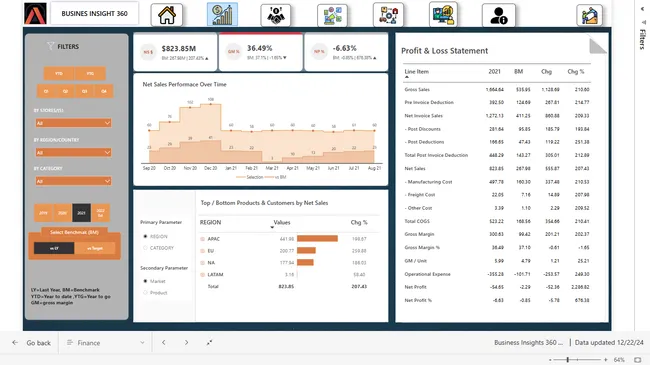650x365 pixels.
Task: Expand the EU region row
Action: click(203, 251)
